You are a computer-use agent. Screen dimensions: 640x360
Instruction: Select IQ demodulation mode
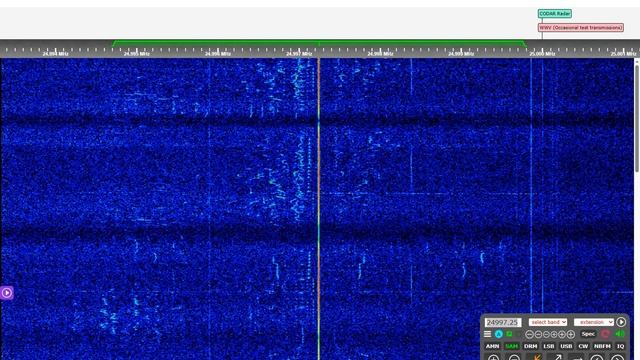click(620, 346)
